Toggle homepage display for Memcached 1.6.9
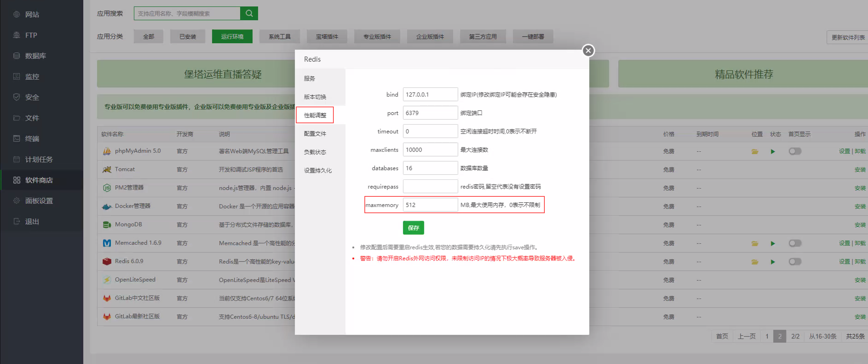 tap(795, 243)
